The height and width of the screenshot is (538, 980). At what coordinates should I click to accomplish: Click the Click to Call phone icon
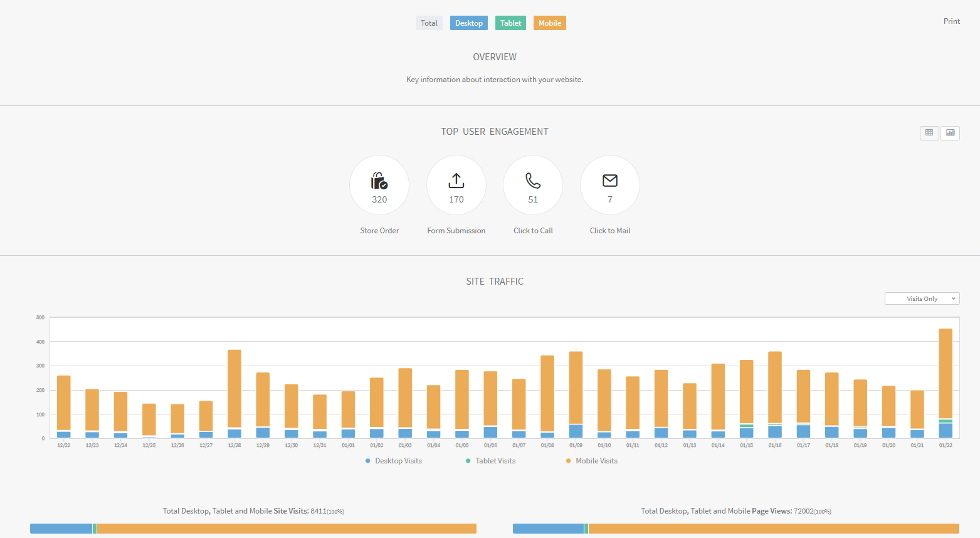click(x=533, y=181)
